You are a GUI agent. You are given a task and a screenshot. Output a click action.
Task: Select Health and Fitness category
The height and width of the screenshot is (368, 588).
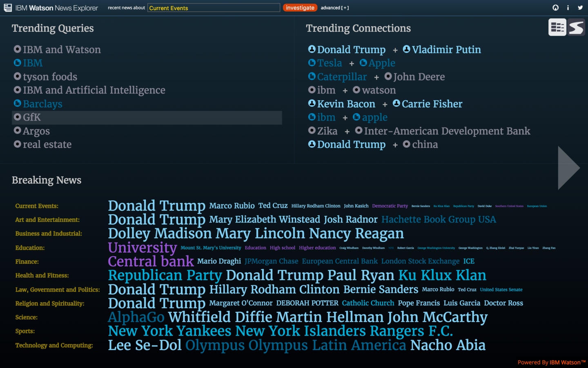[x=42, y=276]
